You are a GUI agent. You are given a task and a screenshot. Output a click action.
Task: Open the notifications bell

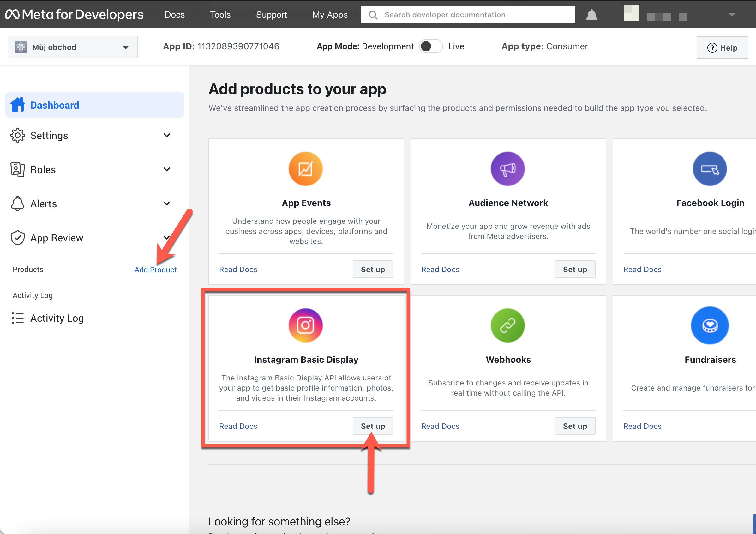click(x=591, y=15)
